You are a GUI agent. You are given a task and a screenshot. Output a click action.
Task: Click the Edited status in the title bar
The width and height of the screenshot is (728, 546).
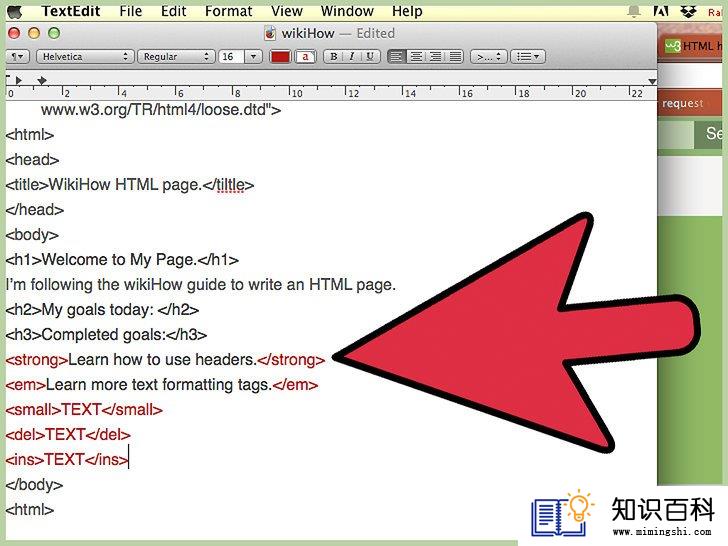(x=376, y=33)
